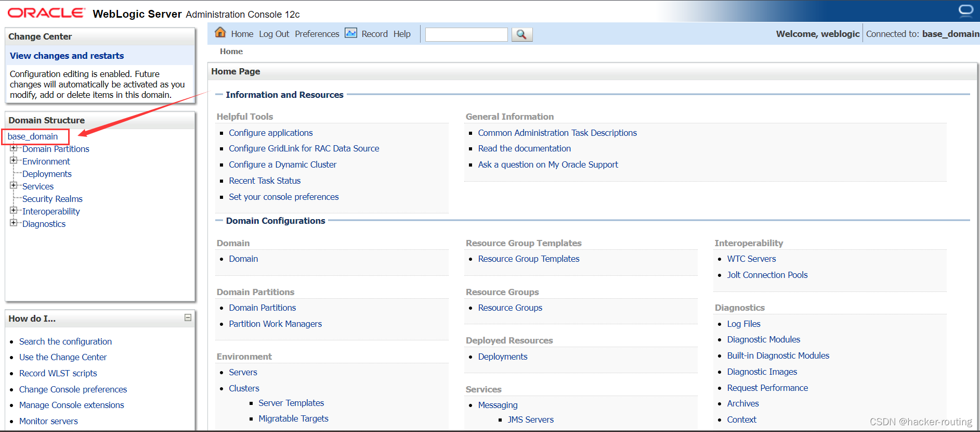Click Log Out in the toolbar
This screenshot has height=432, width=980.
pyautogui.click(x=274, y=34)
